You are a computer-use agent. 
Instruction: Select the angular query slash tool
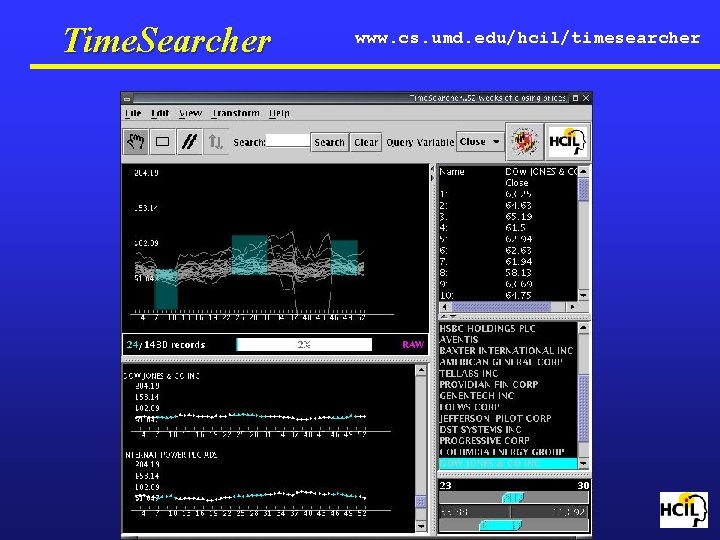point(189,141)
